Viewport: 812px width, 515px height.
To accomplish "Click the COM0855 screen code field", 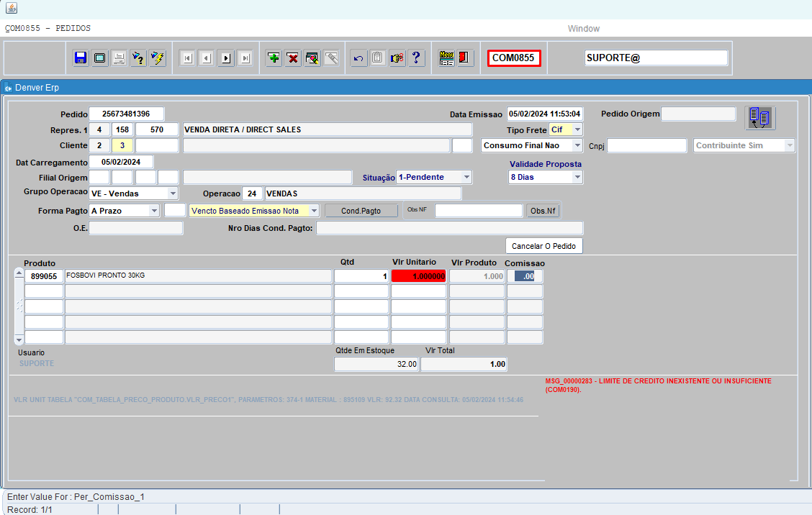I will click(x=514, y=58).
